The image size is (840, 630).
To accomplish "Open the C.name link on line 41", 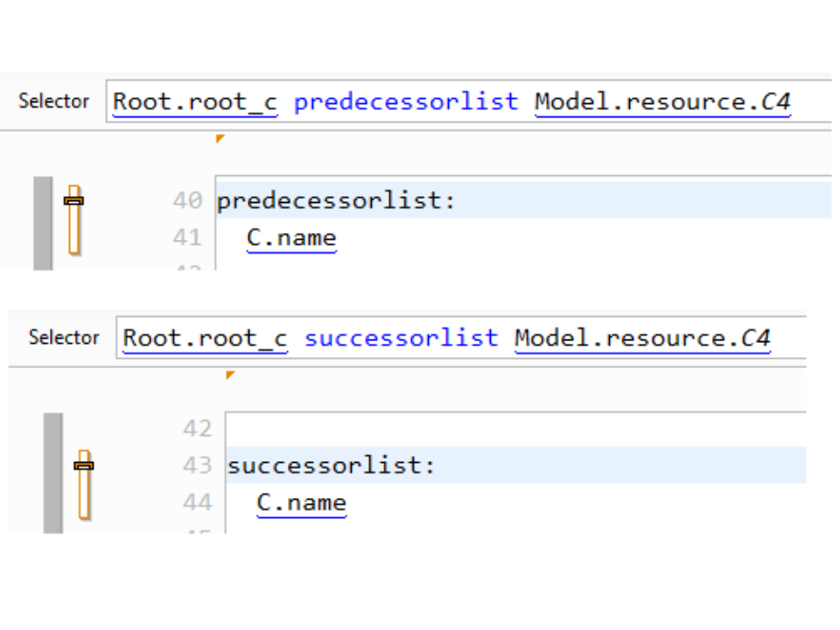I will tap(291, 238).
